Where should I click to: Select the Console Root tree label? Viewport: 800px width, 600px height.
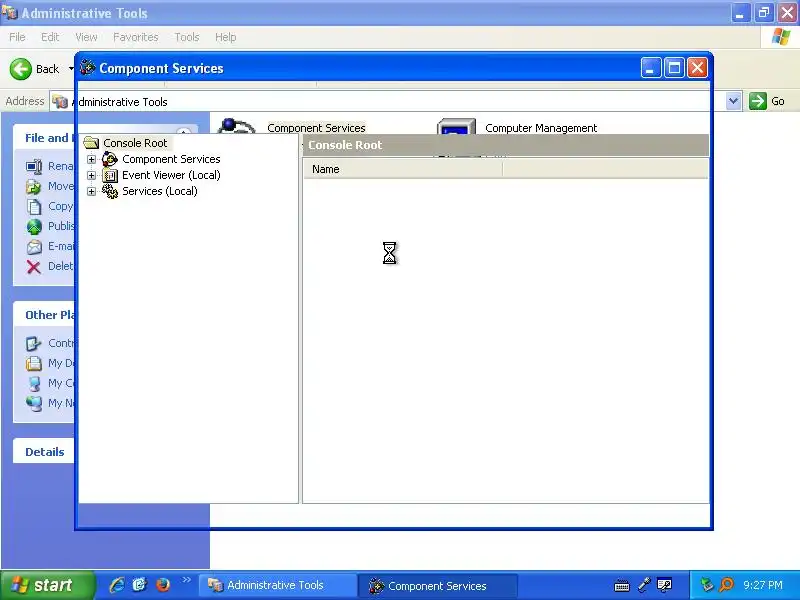pyautogui.click(x=135, y=143)
